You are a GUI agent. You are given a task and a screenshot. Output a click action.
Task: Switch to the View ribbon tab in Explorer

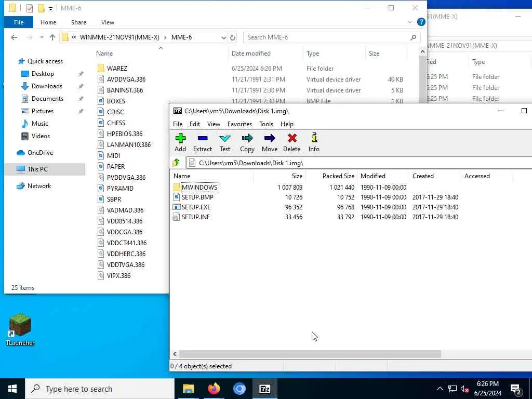tap(108, 22)
